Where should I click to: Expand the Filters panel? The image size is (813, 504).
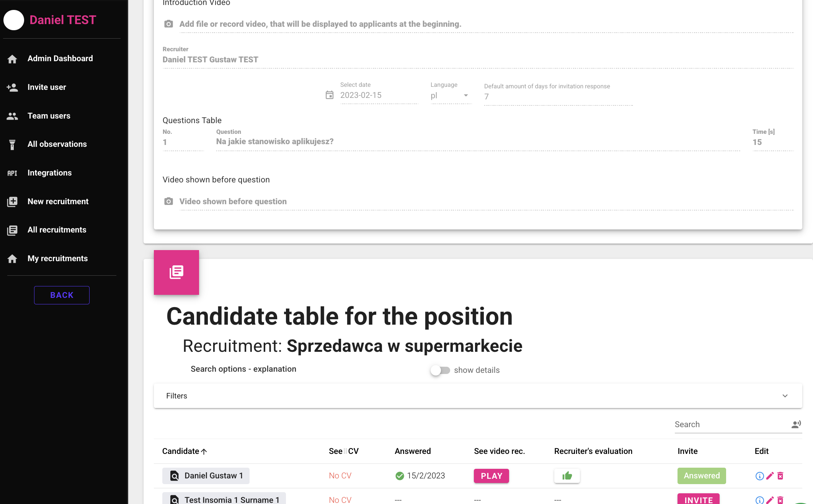[x=478, y=396]
